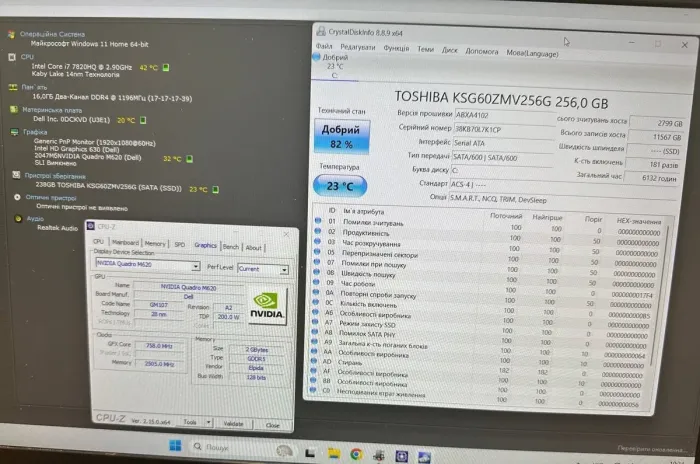
Task: Click the GPU 32 °C temperature indicator square
Action: tap(189, 159)
